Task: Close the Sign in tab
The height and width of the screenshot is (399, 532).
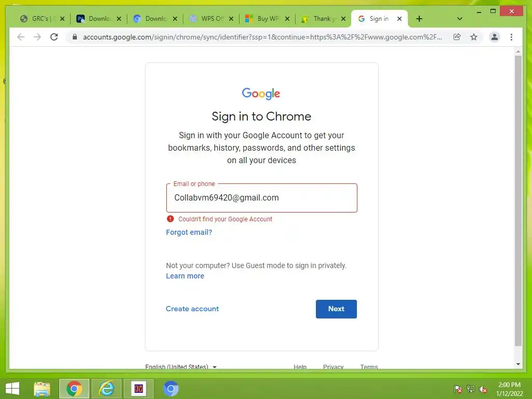Action: point(400,19)
